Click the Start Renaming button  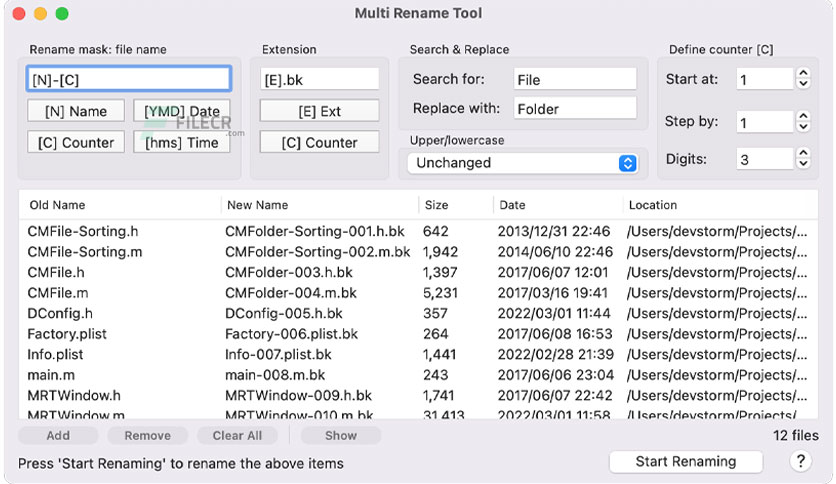click(686, 462)
